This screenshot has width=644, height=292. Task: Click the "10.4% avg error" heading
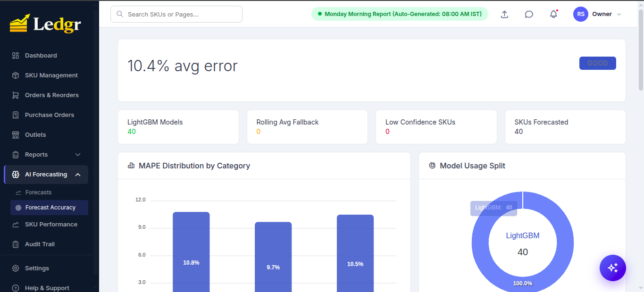[183, 66]
